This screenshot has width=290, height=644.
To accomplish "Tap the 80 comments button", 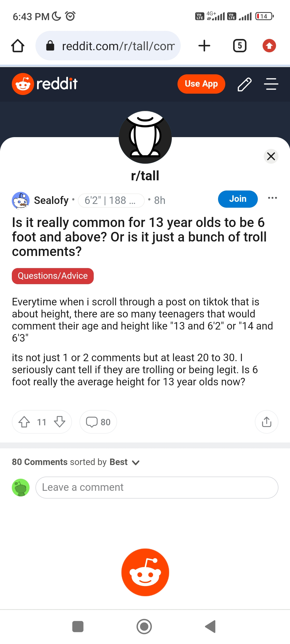I will [x=98, y=422].
